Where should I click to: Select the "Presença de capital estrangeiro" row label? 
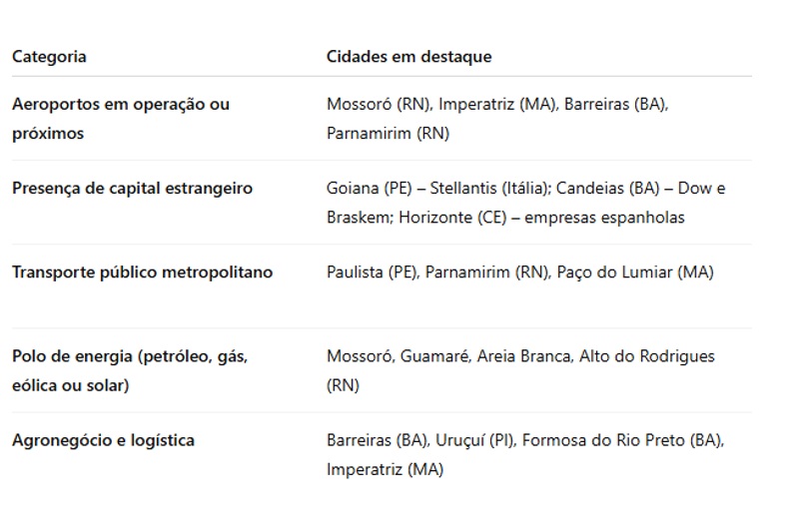[x=132, y=189]
